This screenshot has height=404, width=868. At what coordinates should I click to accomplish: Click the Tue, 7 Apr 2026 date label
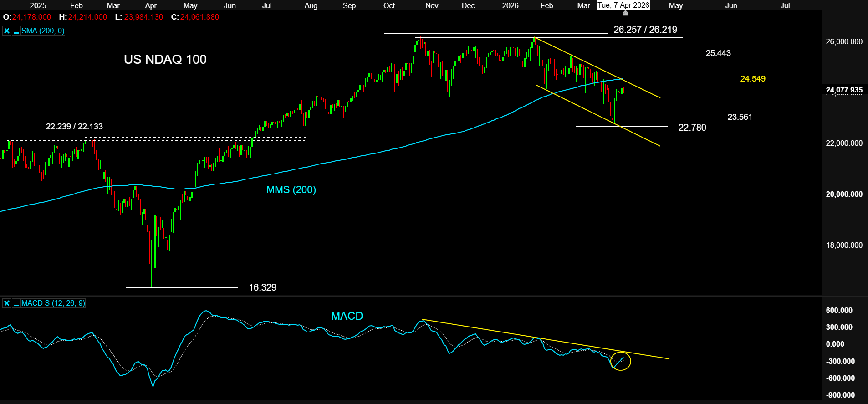pos(623,5)
